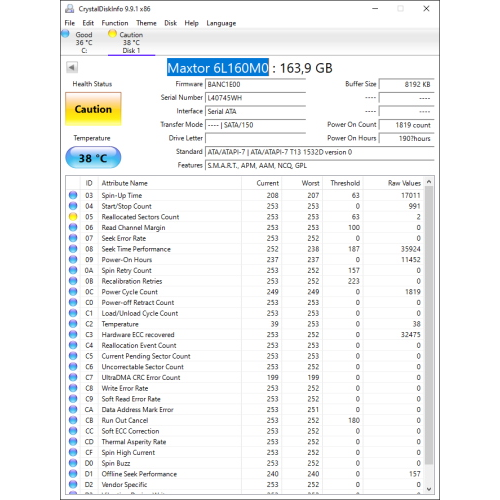Click the blue orb beside UltraDMA CRC Error Count

coord(73,377)
